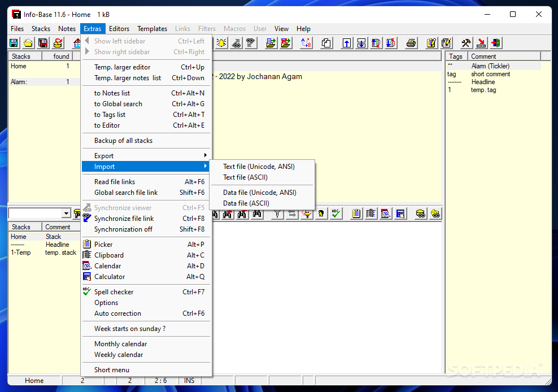Image resolution: width=558 pixels, height=392 pixels.
Task: Open the Templates menu
Action: (152, 29)
